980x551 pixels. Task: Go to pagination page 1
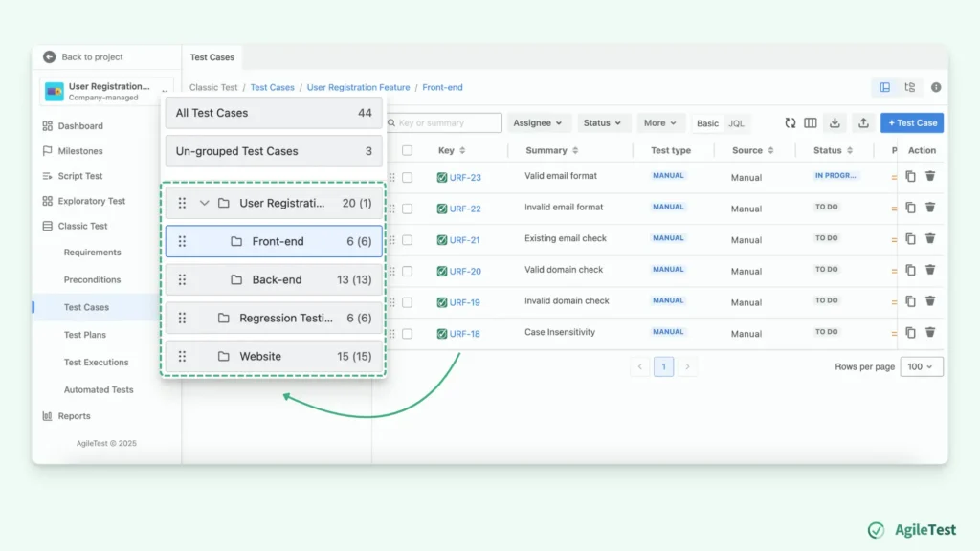pos(664,366)
